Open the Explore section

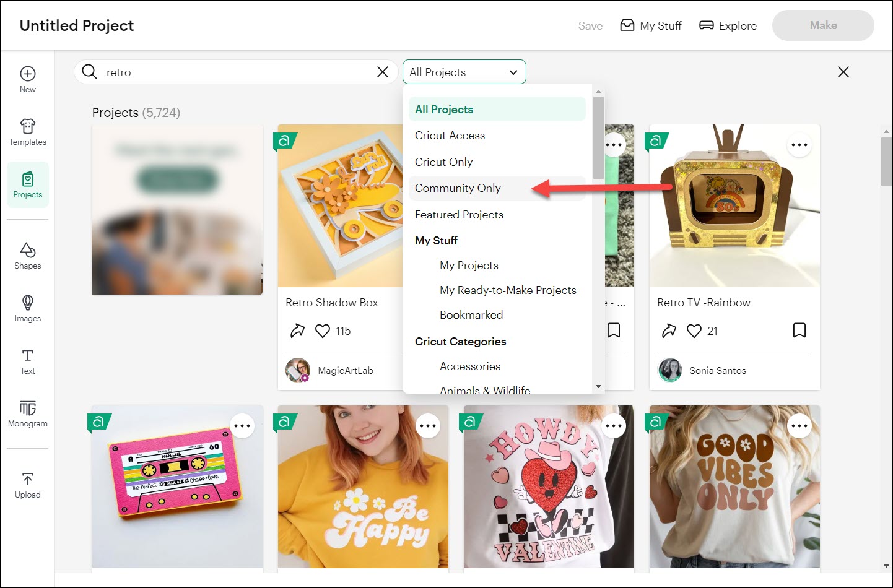point(728,25)
